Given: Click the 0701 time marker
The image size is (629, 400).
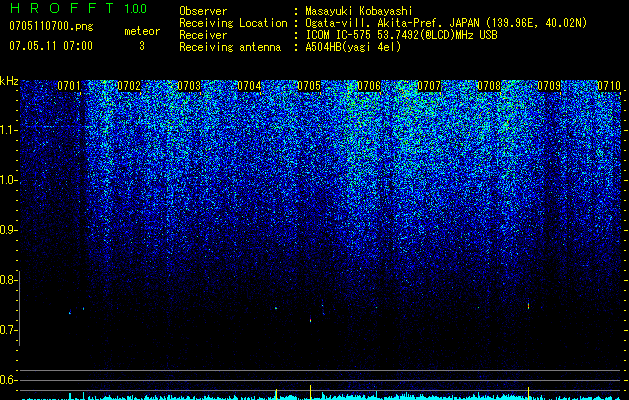Looking at the screenshot, I should (x=69, y=86).
